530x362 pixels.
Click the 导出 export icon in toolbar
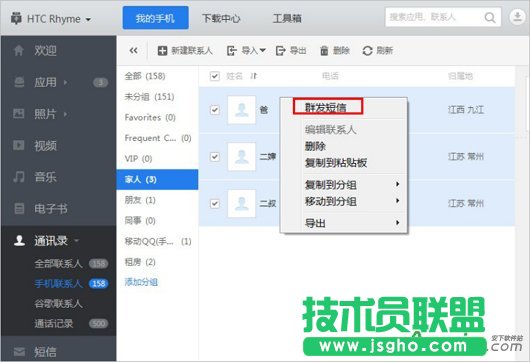coord(281,51)
